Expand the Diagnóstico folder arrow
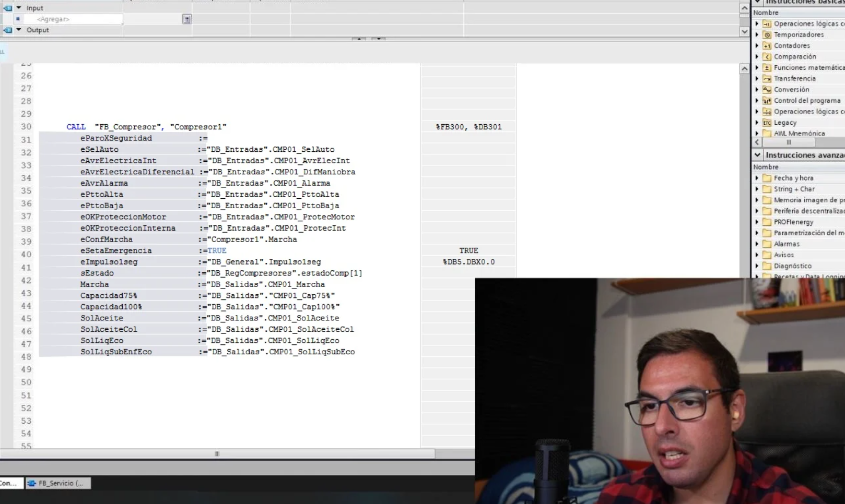845x504 pixels. point(757,266)
